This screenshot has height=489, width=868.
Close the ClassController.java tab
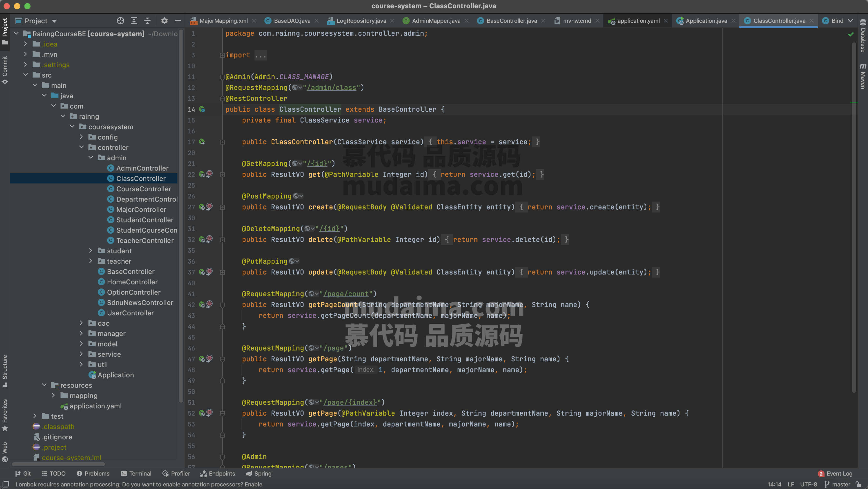(x=811, y=21)
